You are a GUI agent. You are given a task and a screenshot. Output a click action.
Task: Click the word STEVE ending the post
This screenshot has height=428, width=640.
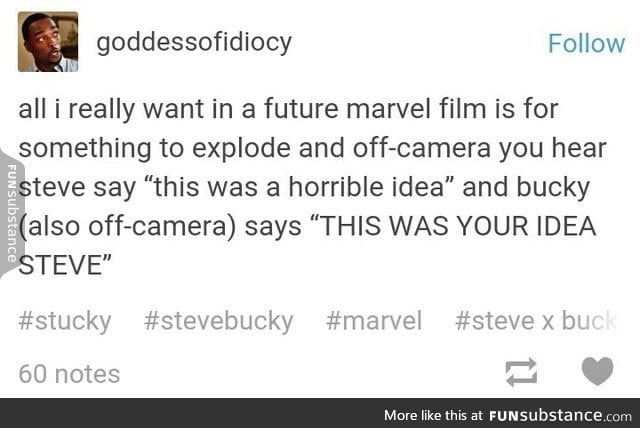tap(60, 265)
